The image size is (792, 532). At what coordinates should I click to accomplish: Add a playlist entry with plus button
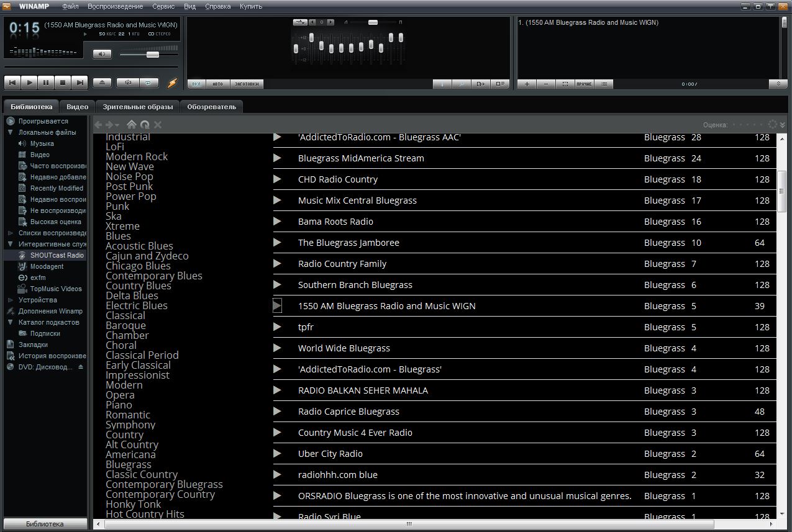(x=527, y=84)
